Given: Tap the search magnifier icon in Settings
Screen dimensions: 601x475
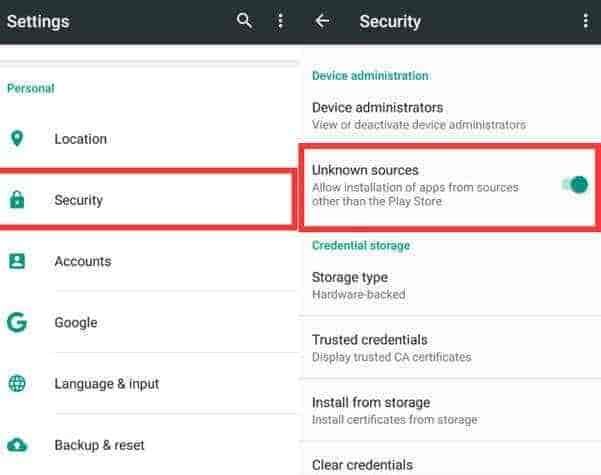Looking at the screenshot, I should tap(244, 21).
